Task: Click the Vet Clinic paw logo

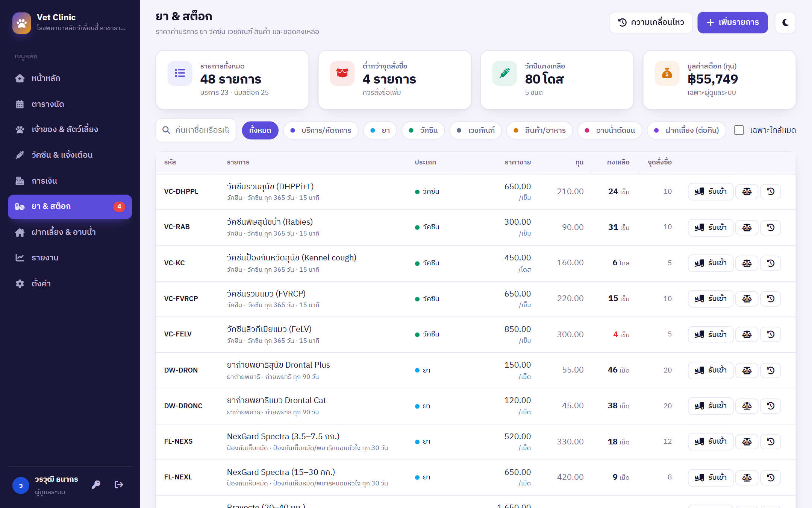Action: click(x=22, y=23)
